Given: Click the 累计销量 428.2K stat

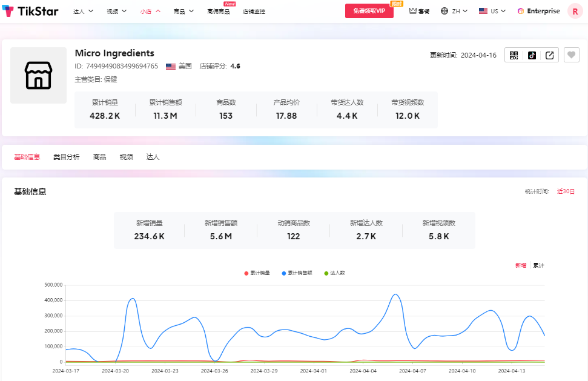Looking at the screenshot, I should [105, 110].
